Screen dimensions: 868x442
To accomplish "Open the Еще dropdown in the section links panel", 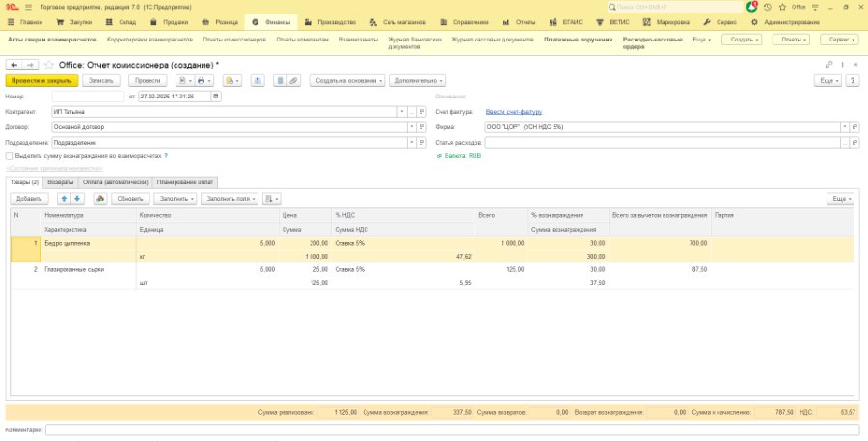I will coord(702,40).
